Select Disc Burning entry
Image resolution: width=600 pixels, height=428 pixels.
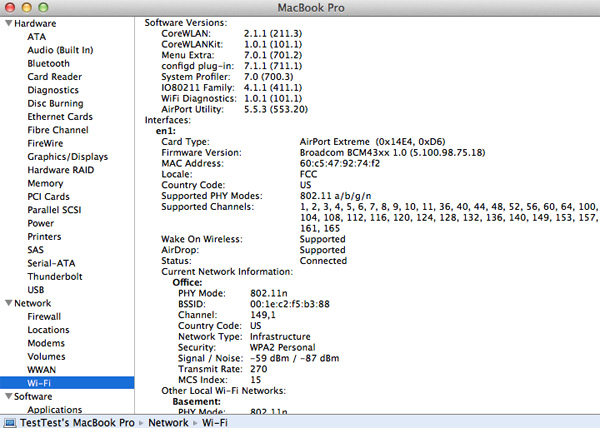tap(55, 104)
